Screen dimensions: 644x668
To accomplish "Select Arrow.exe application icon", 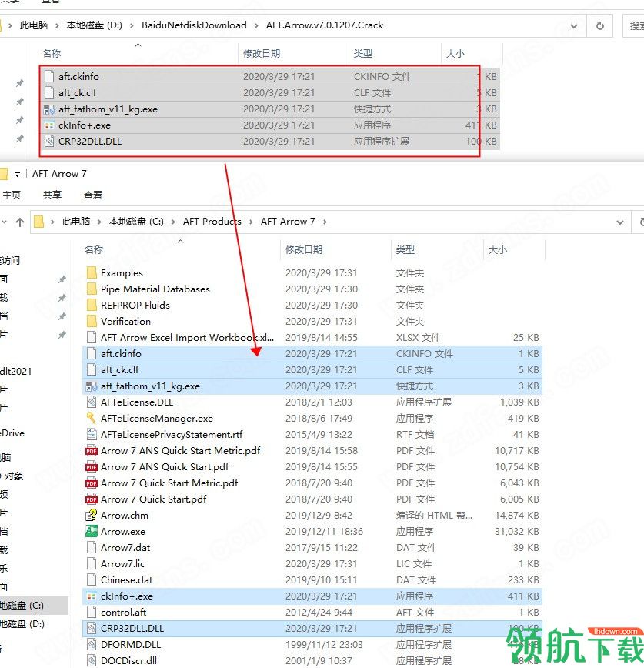I will click(x=92, y=532).
